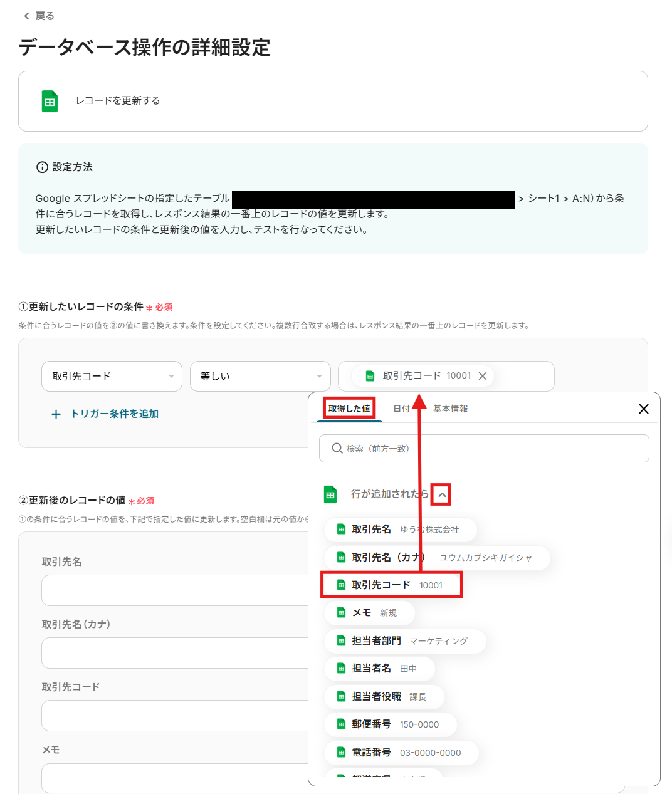Screen dimensions: 672x794
Task: Click the sheets icon on 郵便番号 chip
Action: coord(341,724)
